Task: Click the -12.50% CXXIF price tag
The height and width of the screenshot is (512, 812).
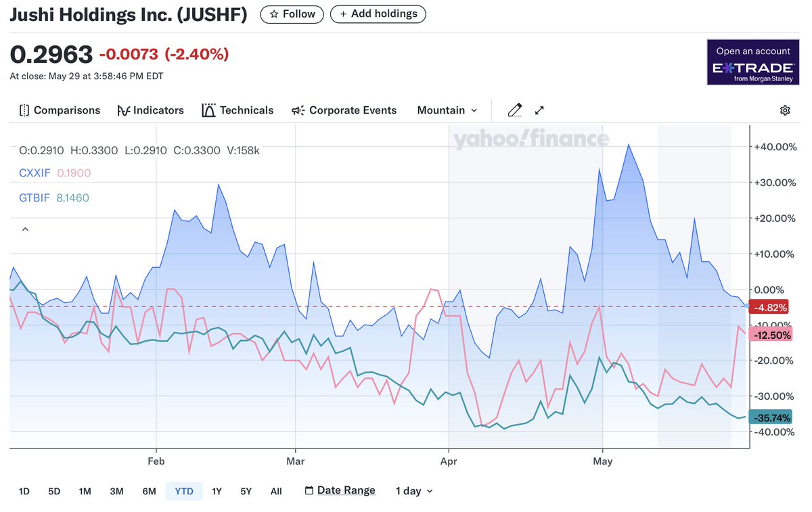Action: [x=770, y=335]
